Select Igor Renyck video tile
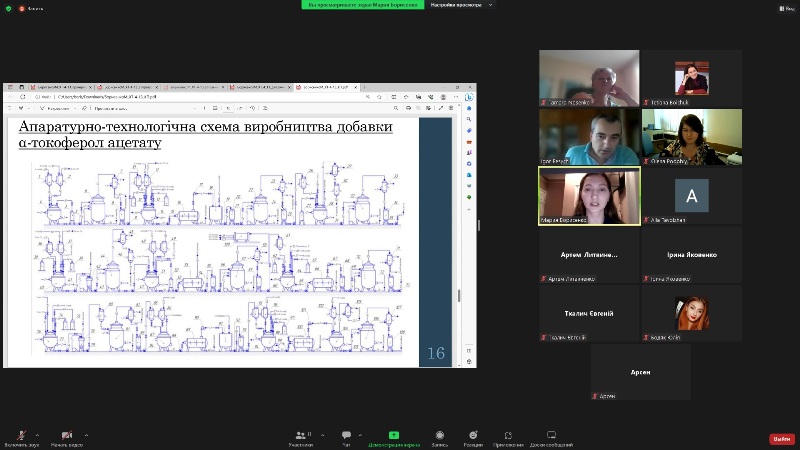This screenshot has width=800, height=450. coord(589,137)
